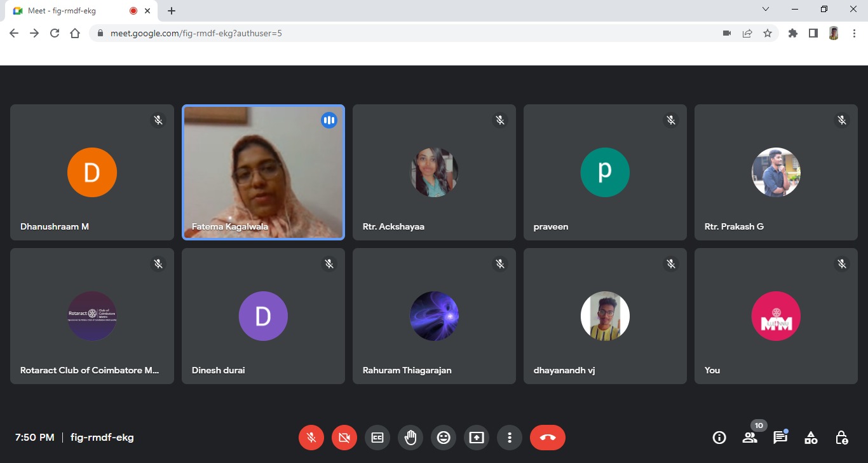The height and width of the screenshot is (463, 868).
Task: Click the address bar with the meet.google.com URL
Action: tap(407, 33)
